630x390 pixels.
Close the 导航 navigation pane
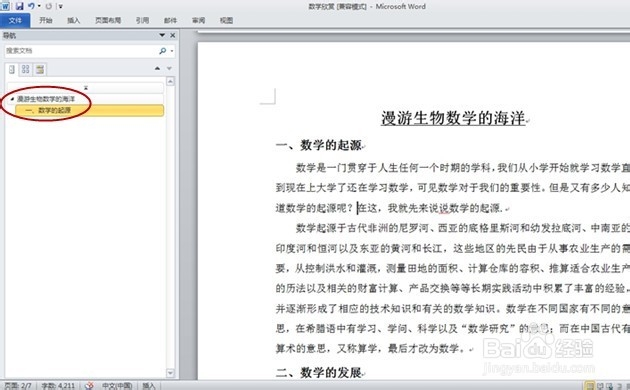pyautogui.click(x=173, y=35)
